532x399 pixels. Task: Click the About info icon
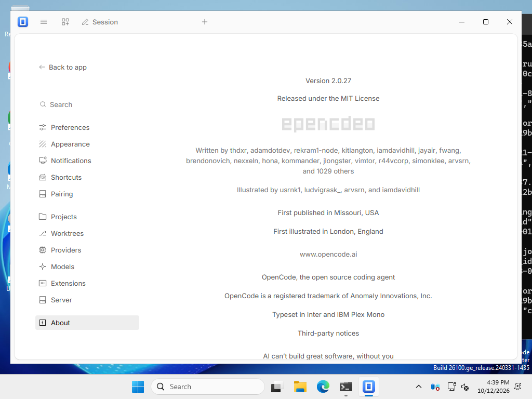tap(43, 323)
